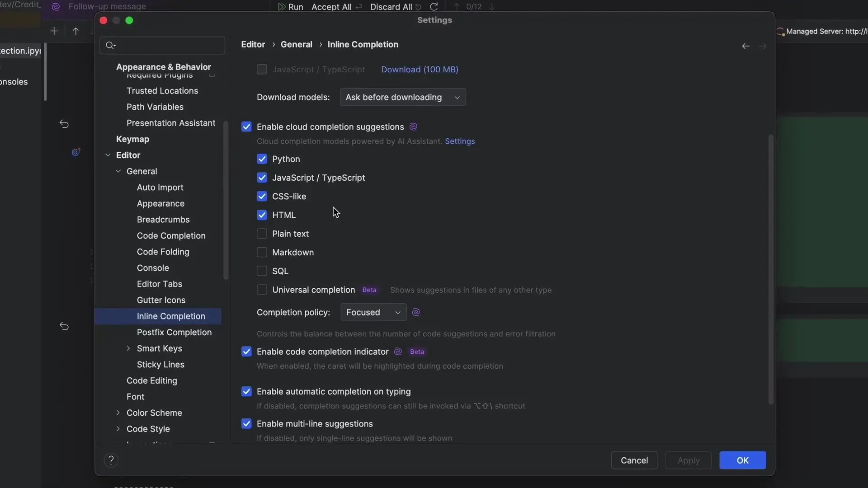Open the help question mark icon
The width and height of the screenshot is (868, 488).
click(x=111, y=460)
